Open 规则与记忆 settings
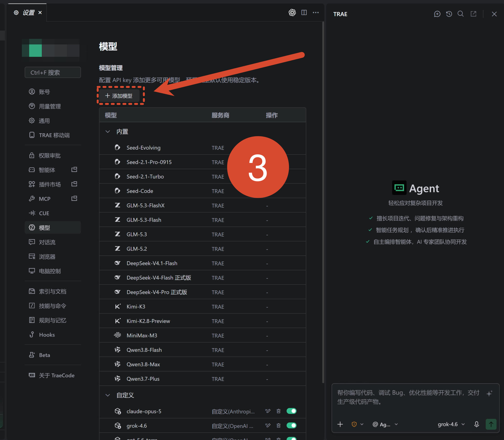The image size is (504, 440). point(53,321)
